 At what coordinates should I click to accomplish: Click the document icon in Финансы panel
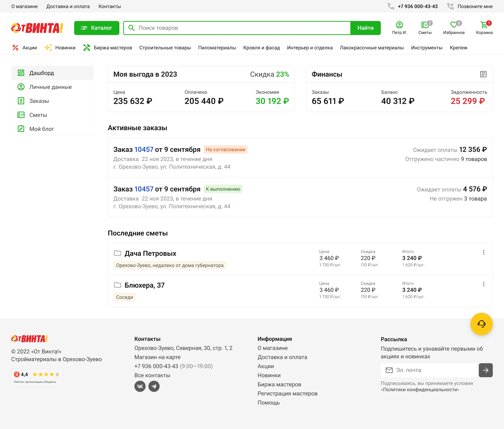tap(483, 74)
